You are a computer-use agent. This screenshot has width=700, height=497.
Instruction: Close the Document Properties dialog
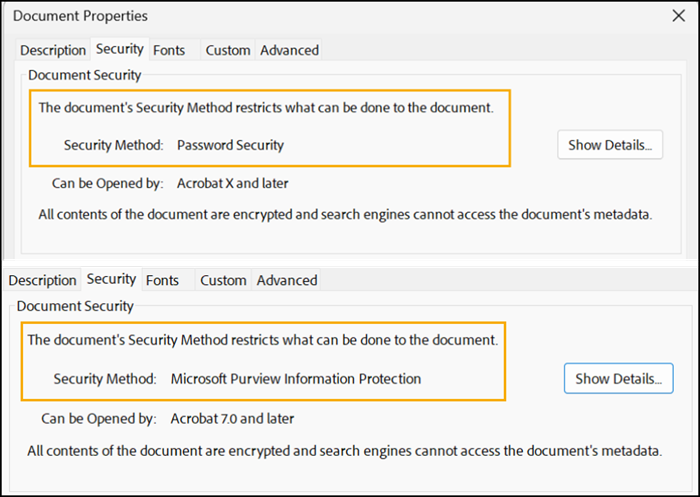click(x=679, y=16)
